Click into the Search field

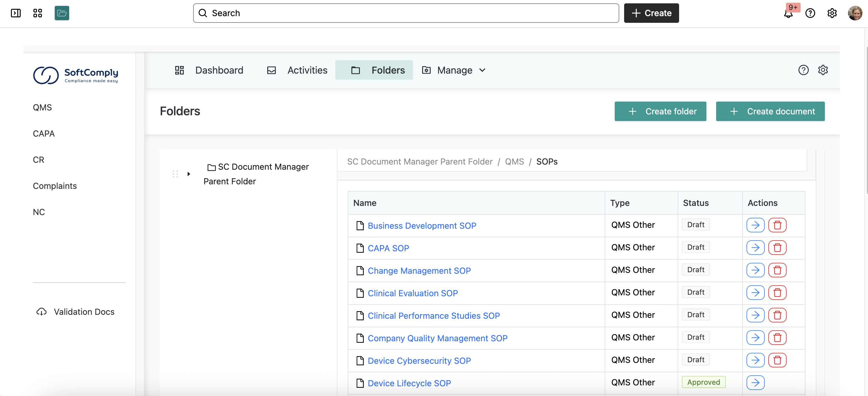coord(406,13)
